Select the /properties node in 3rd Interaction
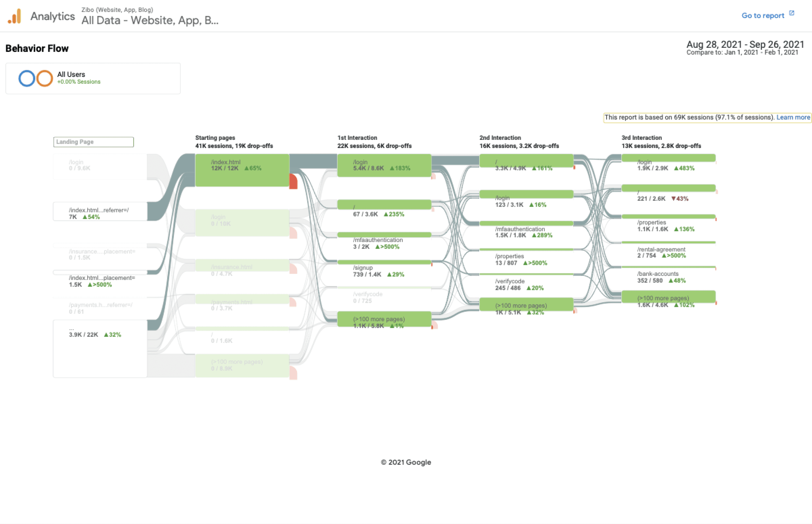The height and width of the screenshot is (524, 812). (668, 217)
